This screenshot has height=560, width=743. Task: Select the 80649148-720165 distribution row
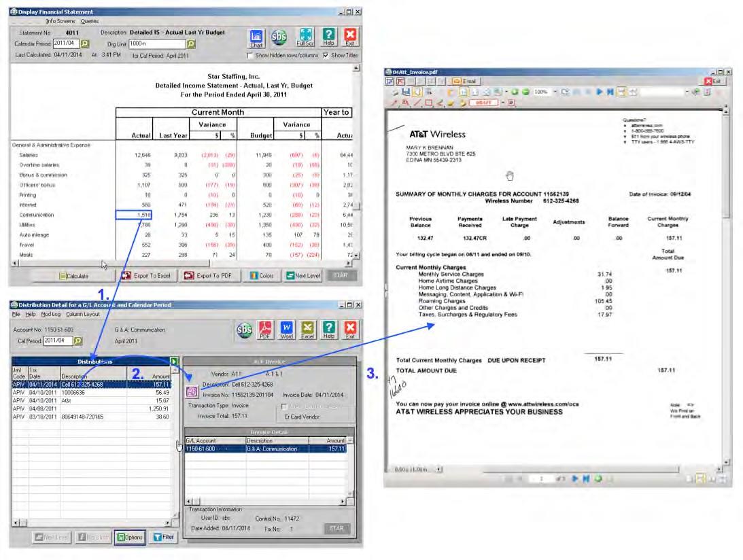[91, 417]
